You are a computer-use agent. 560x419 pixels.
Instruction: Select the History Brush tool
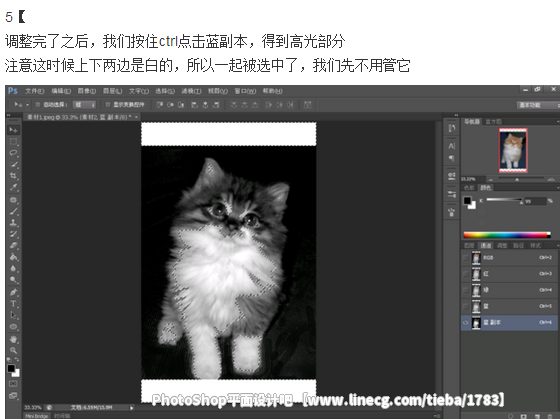[14, 234]
